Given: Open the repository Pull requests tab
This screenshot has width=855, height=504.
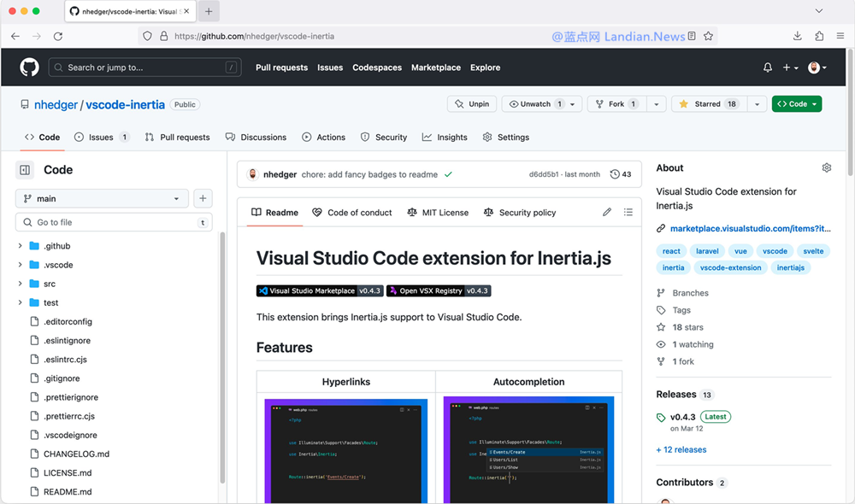Looking at the screenshot, I should pyautogui.click(x=177, y=138).
